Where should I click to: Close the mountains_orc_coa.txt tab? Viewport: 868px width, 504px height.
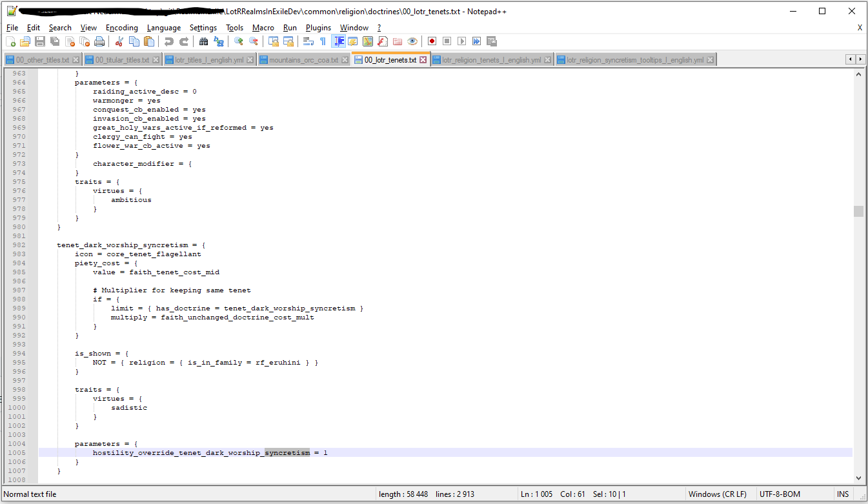[345, 60]
